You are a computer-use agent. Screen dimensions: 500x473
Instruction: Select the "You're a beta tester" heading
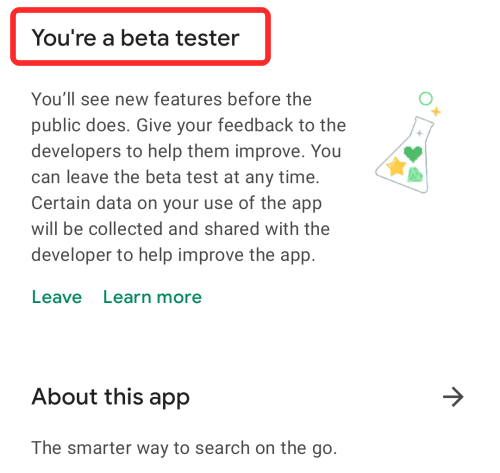click(135, 38)
